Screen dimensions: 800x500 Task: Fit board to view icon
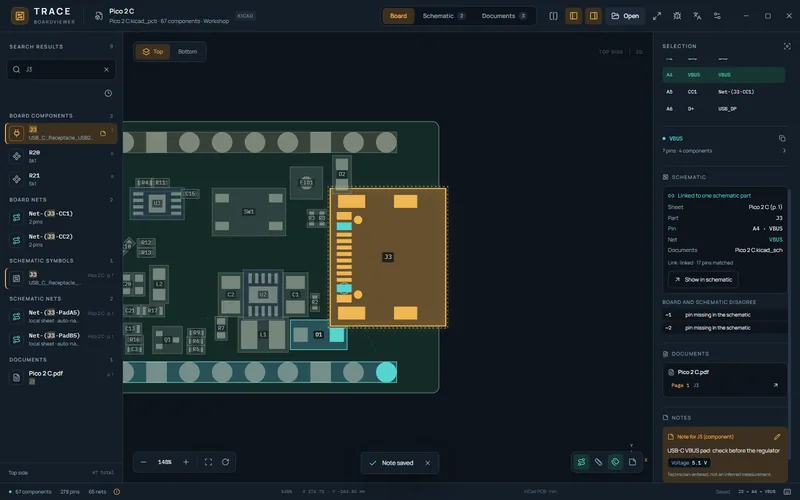(x=208, y=462)
